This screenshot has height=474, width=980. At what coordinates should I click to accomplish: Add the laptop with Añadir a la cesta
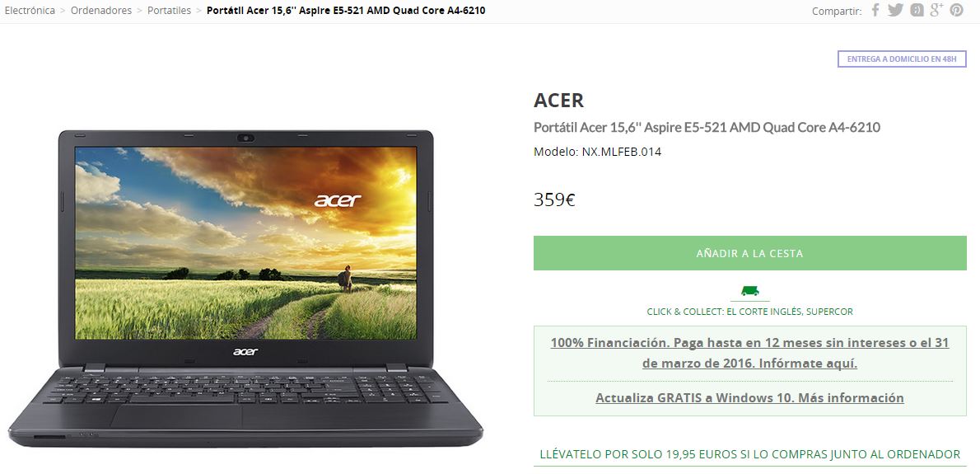[750, 253]
